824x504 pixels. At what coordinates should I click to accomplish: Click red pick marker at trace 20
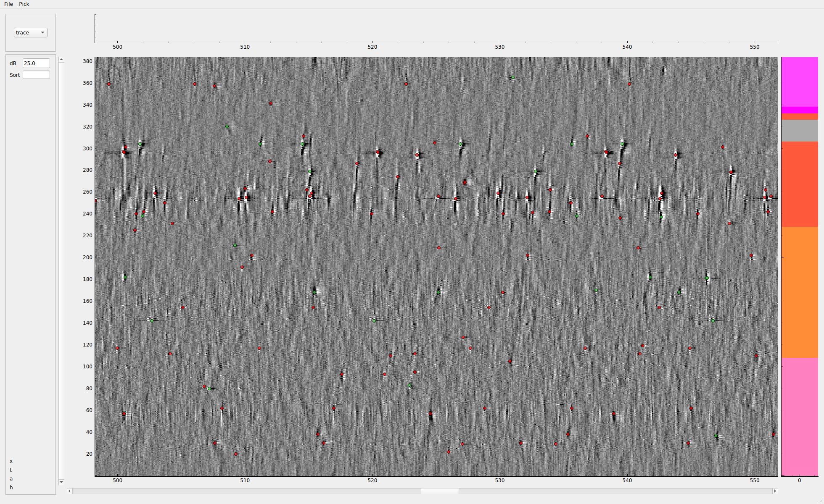pos(236,454)
